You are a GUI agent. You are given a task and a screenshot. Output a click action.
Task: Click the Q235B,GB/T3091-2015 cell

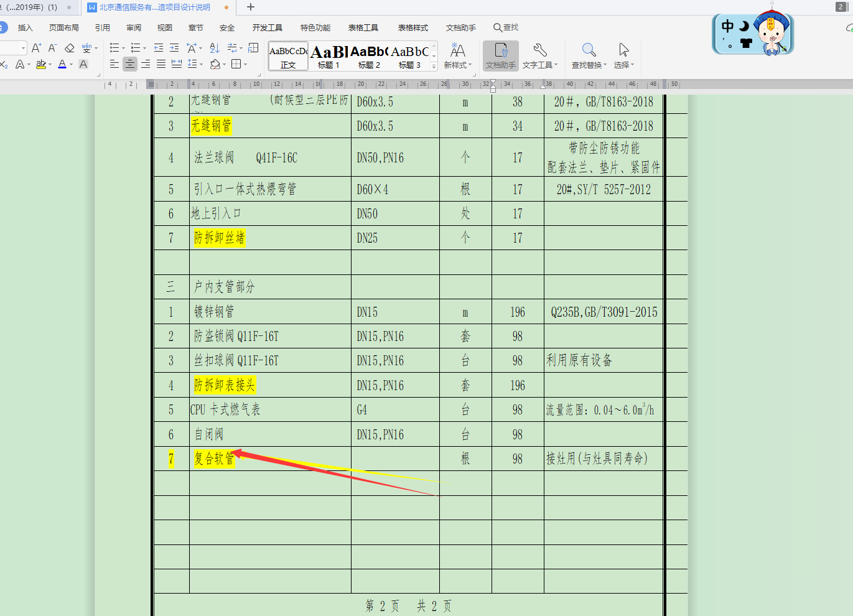[604, 312]
